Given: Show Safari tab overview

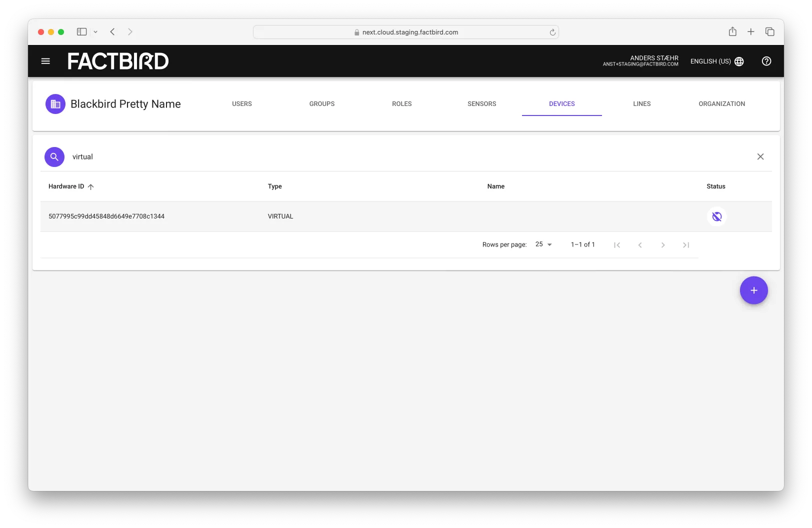Looking at the screenshot, I should [769, 31].
